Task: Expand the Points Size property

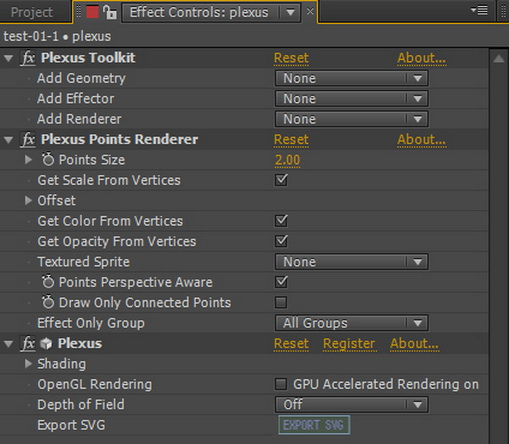Action: pos(29,160)
